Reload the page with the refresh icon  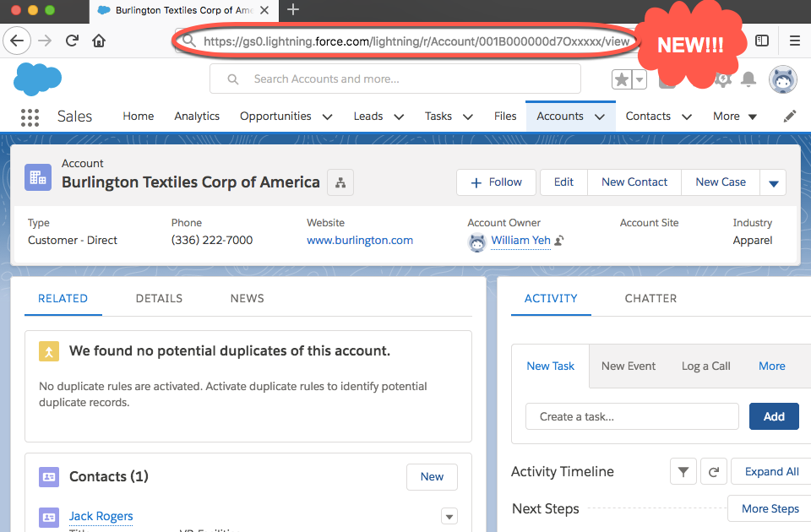pyautogui.click(x=72, y=41)
